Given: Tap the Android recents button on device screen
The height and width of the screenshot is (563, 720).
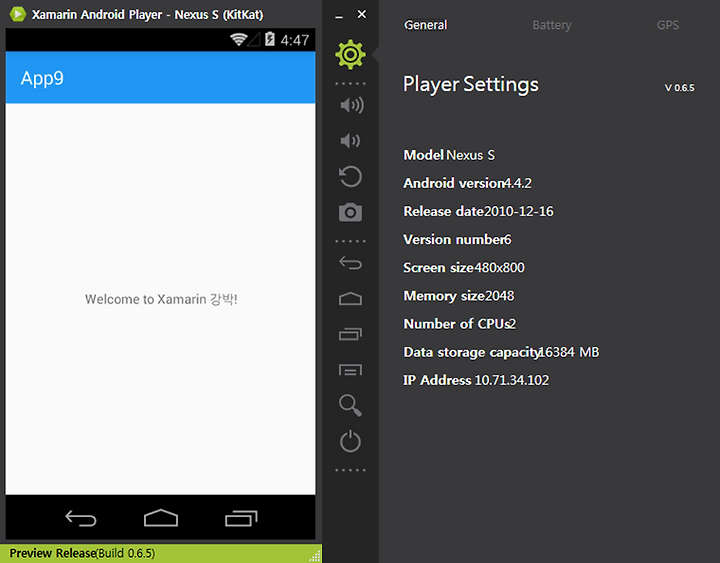Looking at the screenshot, I should click(x=241, y=518).
